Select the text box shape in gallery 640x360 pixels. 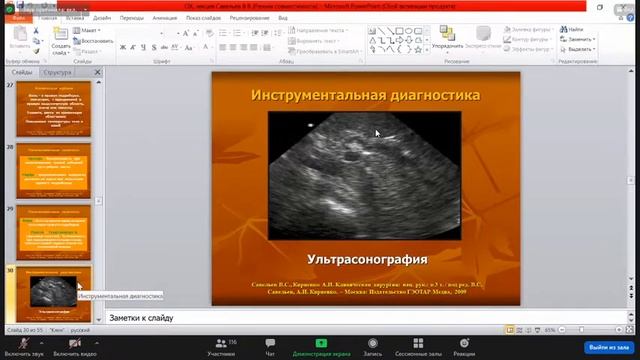[x=372, y=31]
